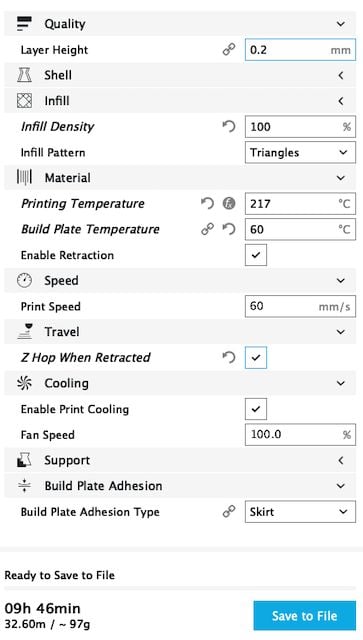
Task: Reset Infill Density with the revert arrow
Action: [x=229, y=127]
